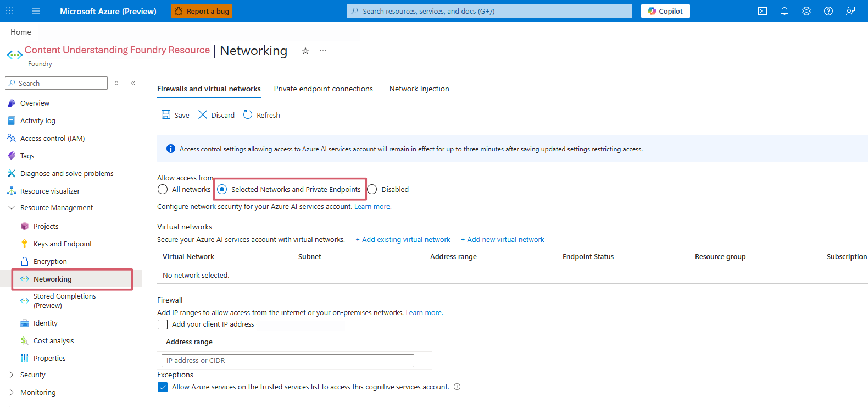This screenshot has width=868, height=407.
Task: Click Add new virtual network
Action: point(502,239)
